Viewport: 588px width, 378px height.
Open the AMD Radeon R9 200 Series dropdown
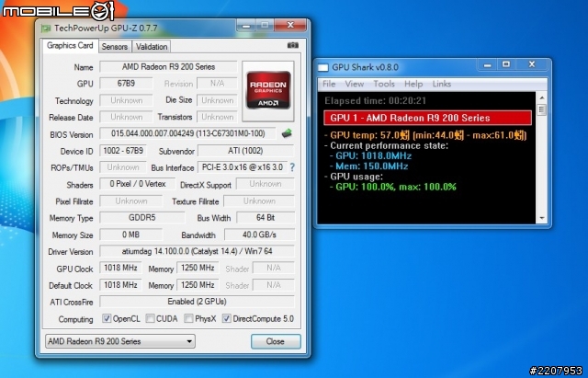120,341
